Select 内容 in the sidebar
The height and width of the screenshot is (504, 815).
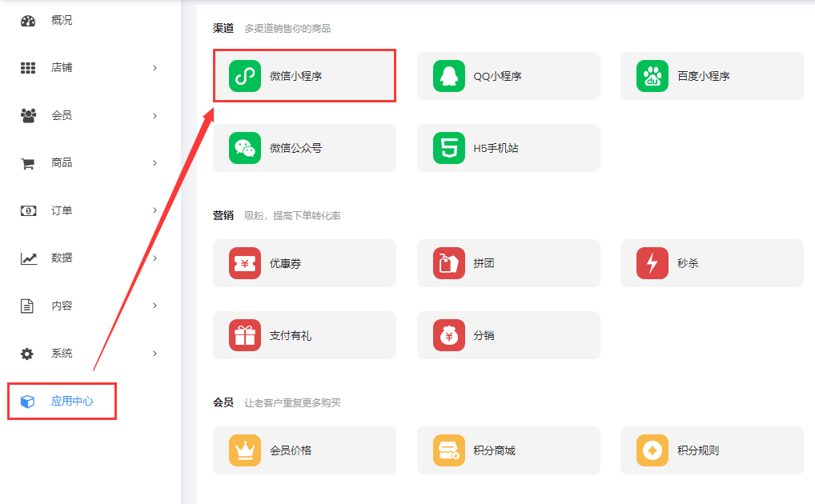(62, 306)
